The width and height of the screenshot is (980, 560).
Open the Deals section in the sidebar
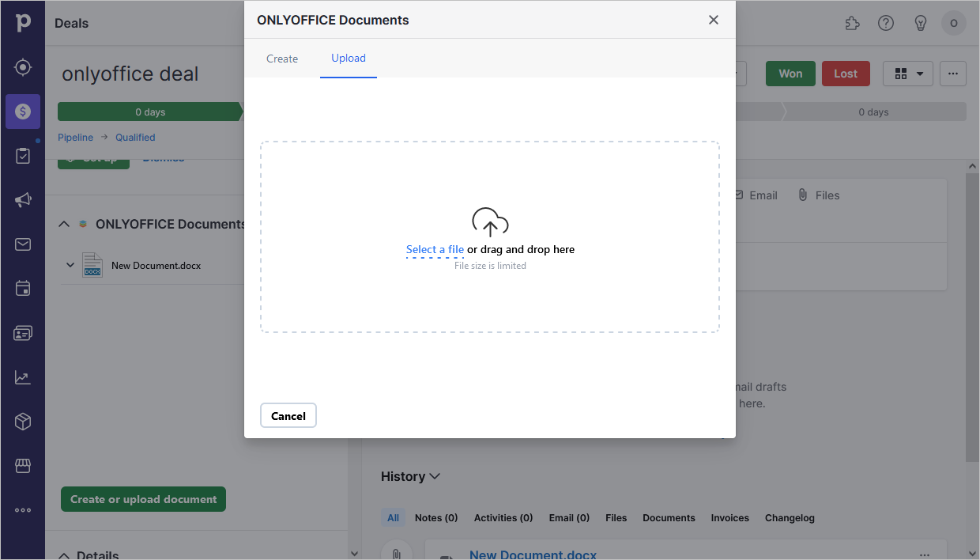click(23, 112)
